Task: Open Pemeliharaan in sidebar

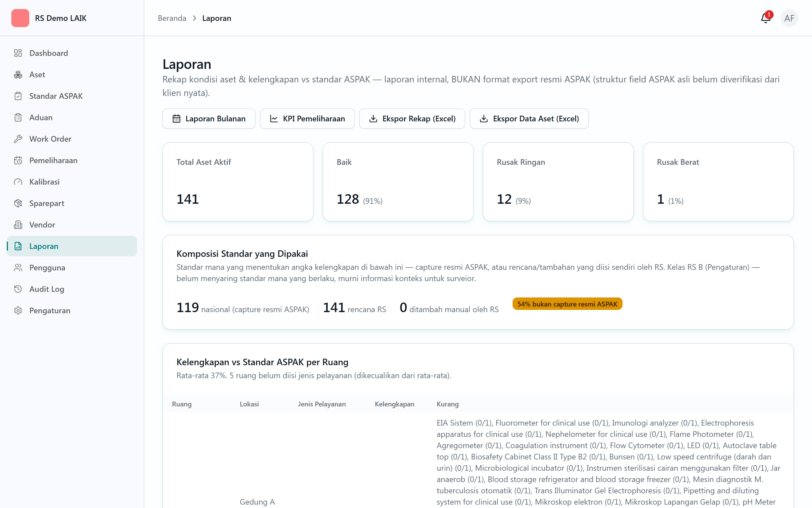Action: [72, 160]
